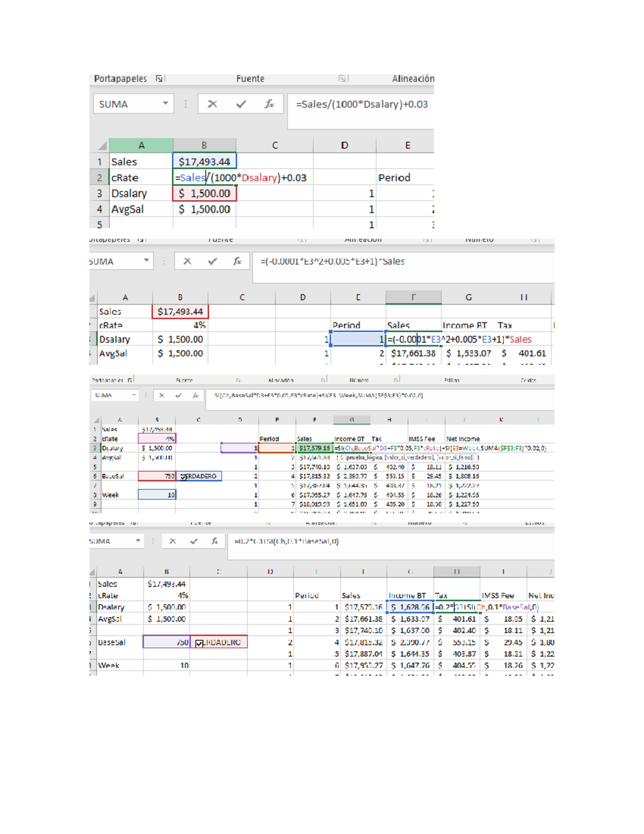Cancel the (-0.0001*E3^2+0.005*E3+1)*Sales formula entry
The width and height of the screenshot is (644, 834).
[x=187, y=262]
